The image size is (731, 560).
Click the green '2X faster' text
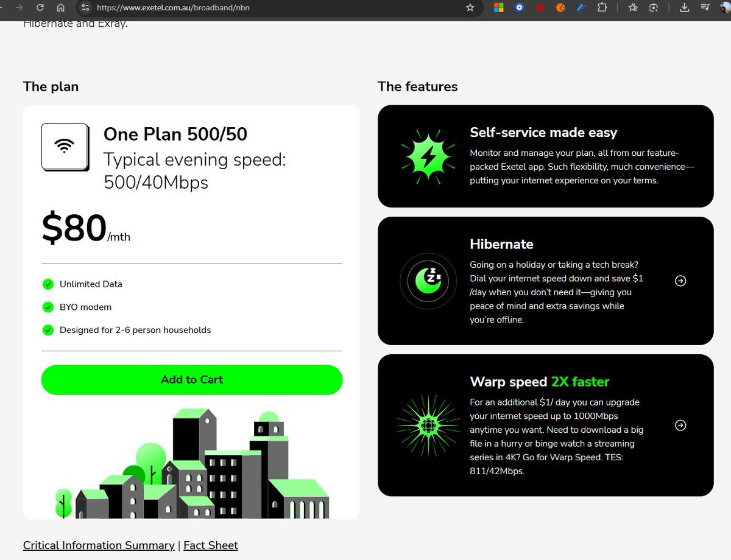pyautogui.click(x=581, y=382)
